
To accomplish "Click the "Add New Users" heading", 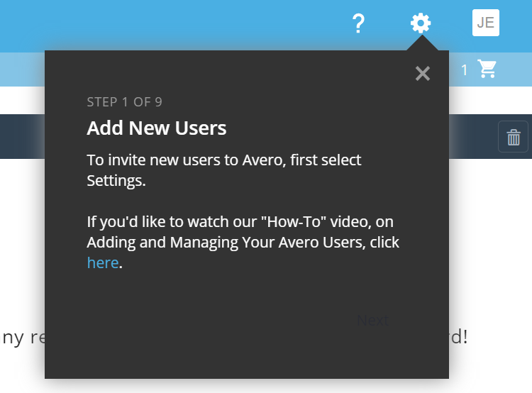I will [157, 128].
